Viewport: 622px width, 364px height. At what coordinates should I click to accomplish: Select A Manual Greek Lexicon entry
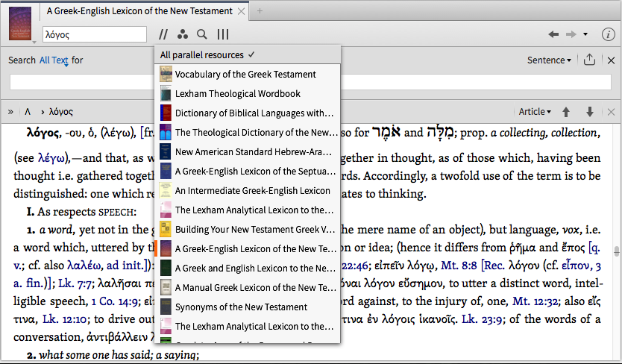(247, 287)
